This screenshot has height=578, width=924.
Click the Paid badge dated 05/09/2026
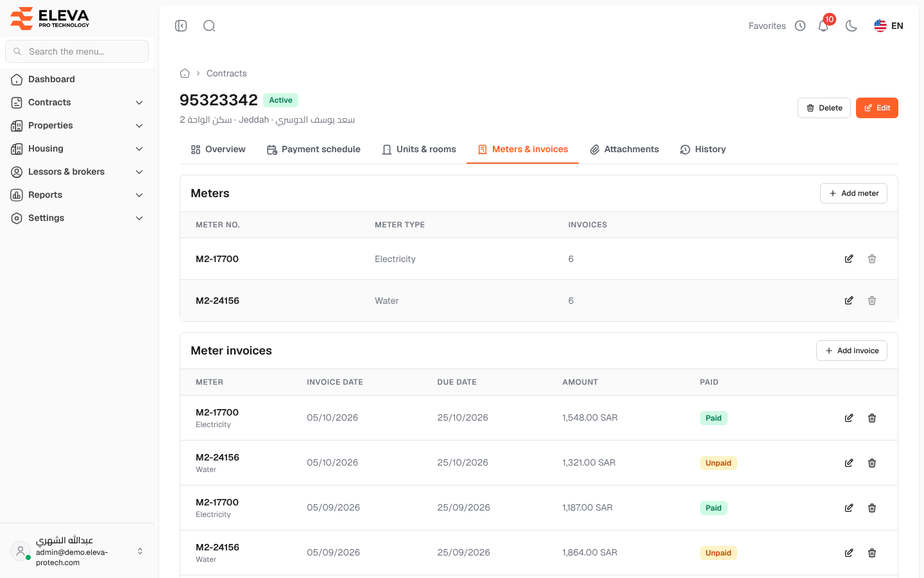(714, 508)
